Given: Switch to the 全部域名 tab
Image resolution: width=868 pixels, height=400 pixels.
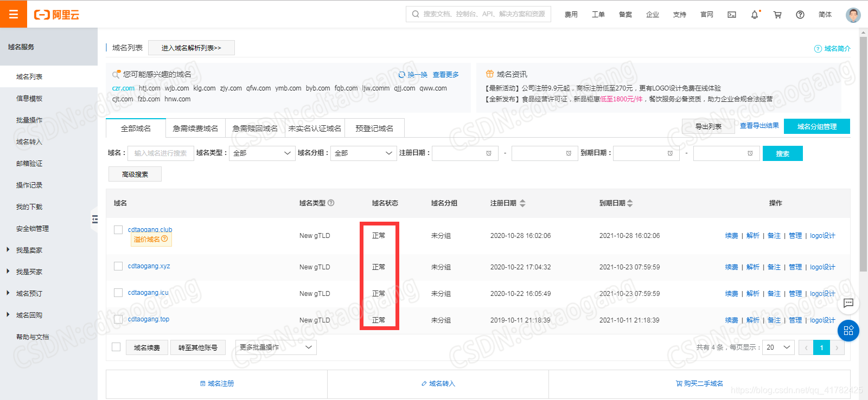Looking at the screenshot, I should [136, 128].
